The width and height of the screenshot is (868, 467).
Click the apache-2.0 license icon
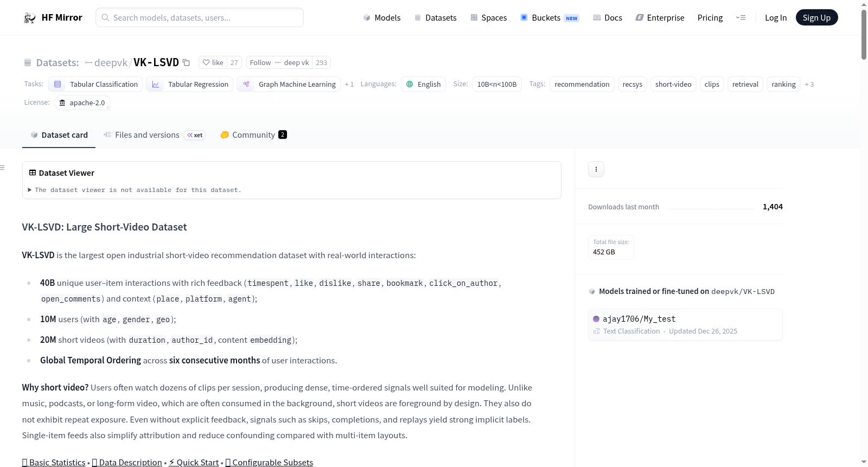[62, 103]
